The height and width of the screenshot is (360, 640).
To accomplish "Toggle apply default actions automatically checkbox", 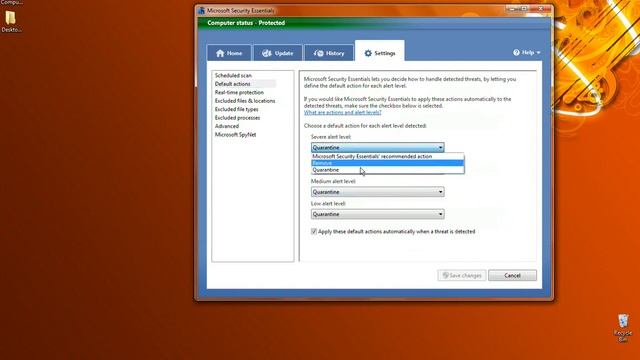I will click(314, 231).
